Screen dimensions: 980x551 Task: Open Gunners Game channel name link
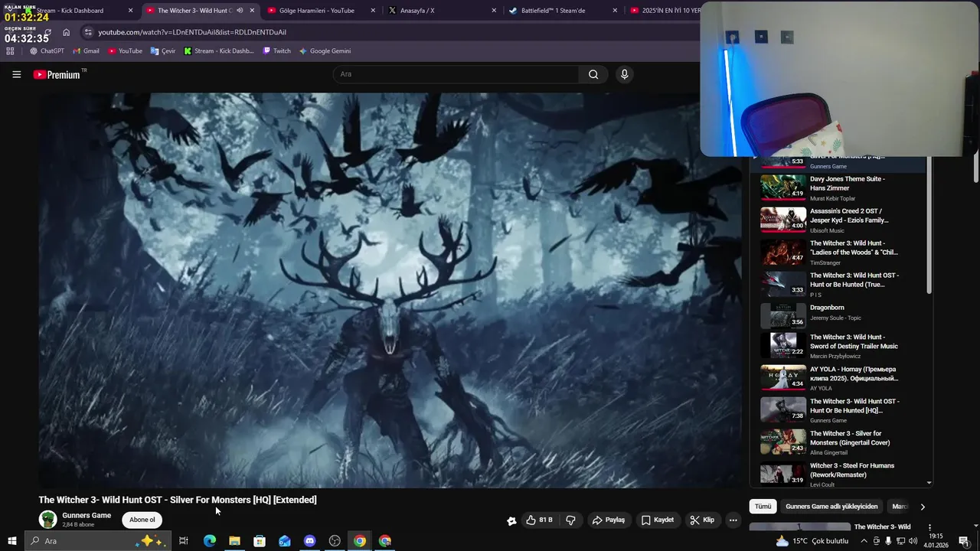point(87,515)
